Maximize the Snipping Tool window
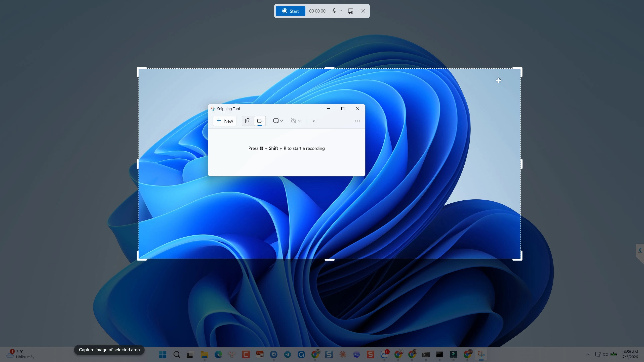The width and height of the screenshot is (644, 362). 343,109
